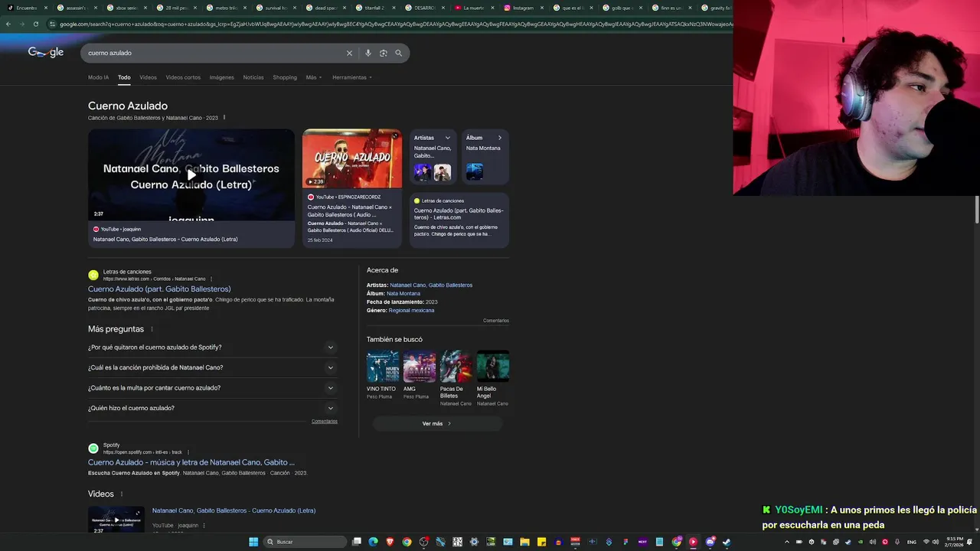Open the VINO TINTO song thumbnail
The height and width of the screenshot is (551, 980).
click(x=383, y=367)
